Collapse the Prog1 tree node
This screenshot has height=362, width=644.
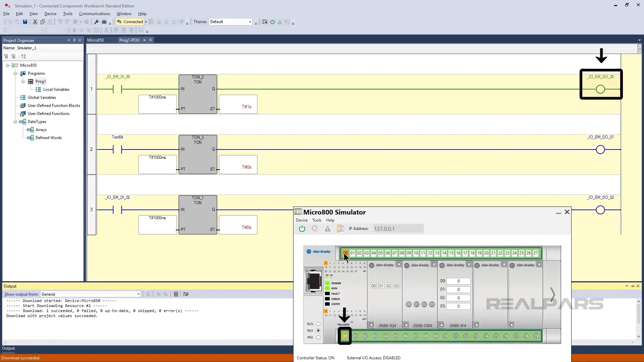(x=23, y=81)
